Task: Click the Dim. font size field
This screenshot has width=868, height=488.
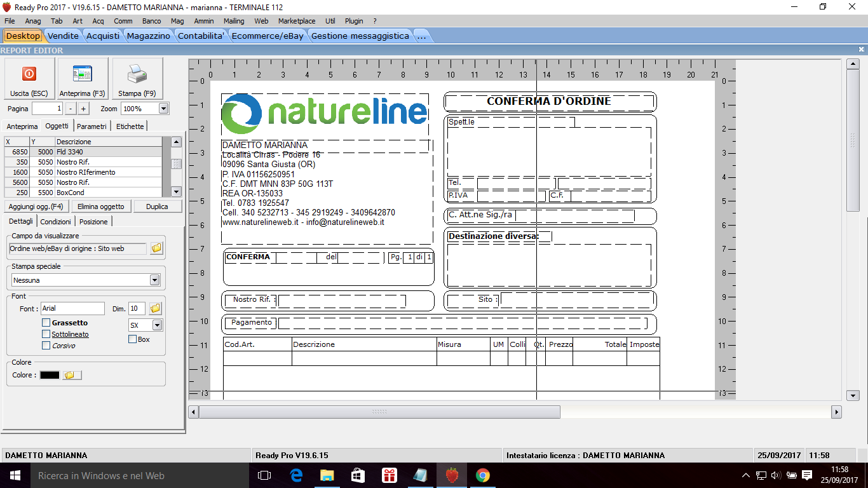Action: point(137,309)
